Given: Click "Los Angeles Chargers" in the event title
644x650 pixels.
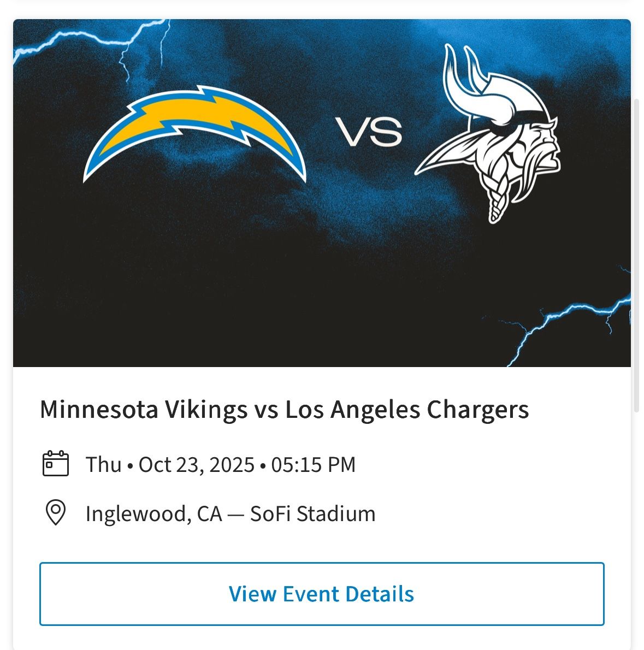Looking at the screenshot, I should tap(407, 410).
